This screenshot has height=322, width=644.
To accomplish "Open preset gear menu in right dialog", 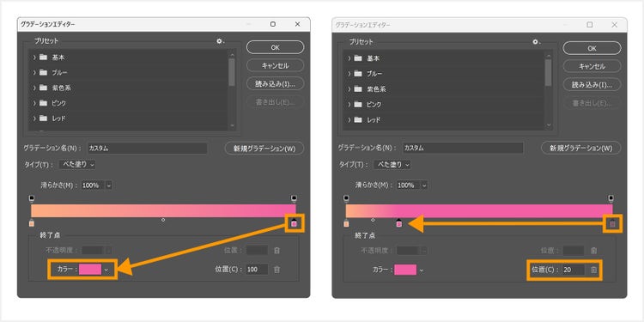I will [536, 42].
